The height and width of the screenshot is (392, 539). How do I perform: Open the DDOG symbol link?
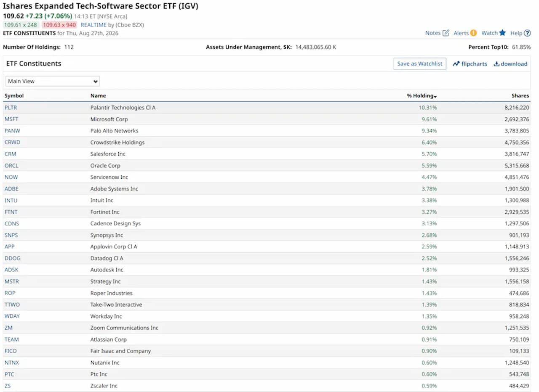pyautogui.click(x=13, y=258)
